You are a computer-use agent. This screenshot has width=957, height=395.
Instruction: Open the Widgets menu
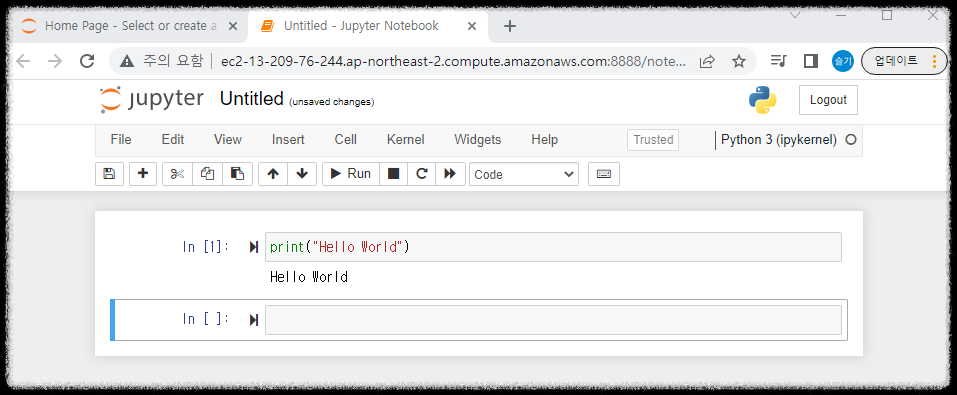click(477, 140)
